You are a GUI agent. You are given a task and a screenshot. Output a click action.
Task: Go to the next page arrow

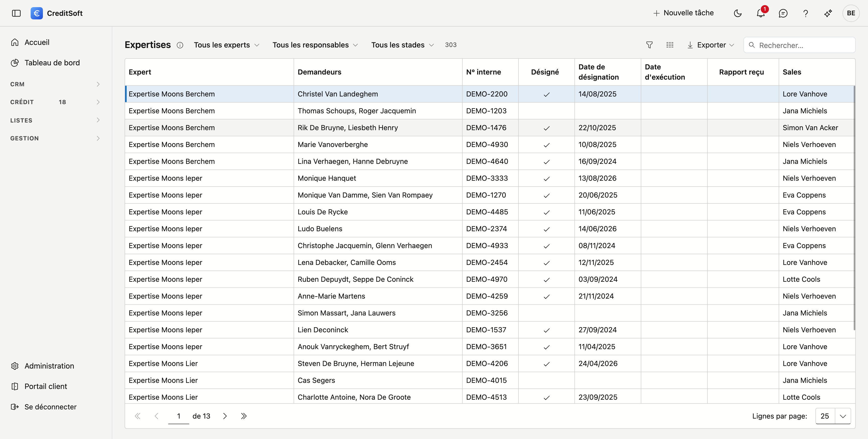[x=225, y=416]
